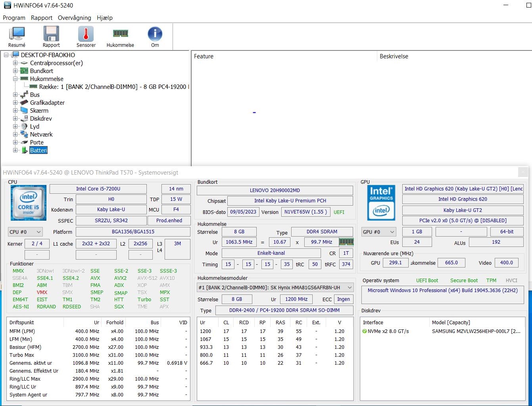Click the Skærm monitor tree icon
Screen dimensions: 532x406
(24, 110)
